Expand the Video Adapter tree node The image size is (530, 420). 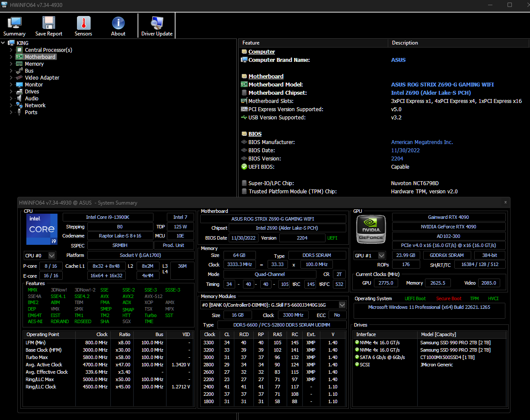click(11, 77)
